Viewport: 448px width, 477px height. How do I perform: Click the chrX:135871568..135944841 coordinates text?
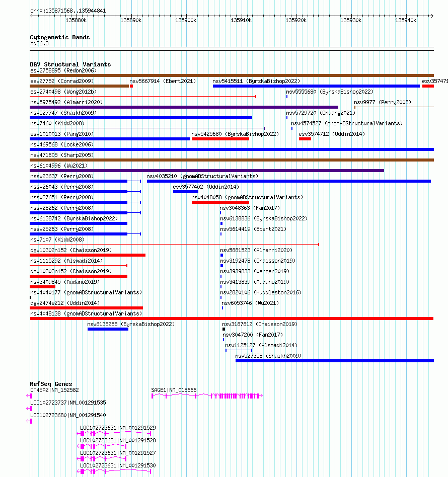click(68, 11)
